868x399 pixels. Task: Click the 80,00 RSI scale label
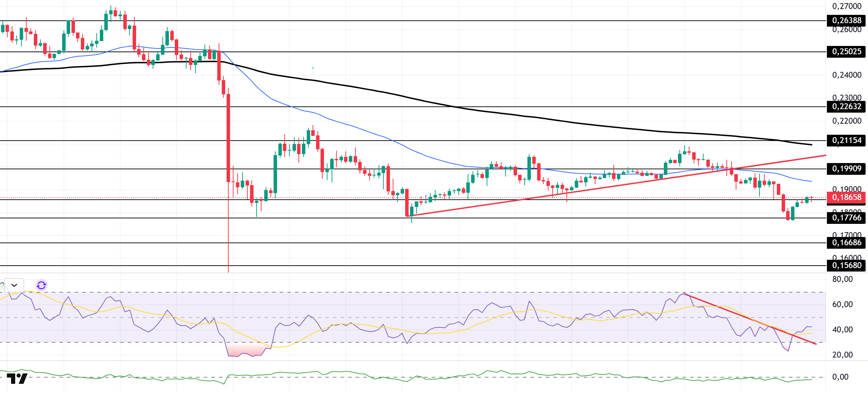coord(842,279)
